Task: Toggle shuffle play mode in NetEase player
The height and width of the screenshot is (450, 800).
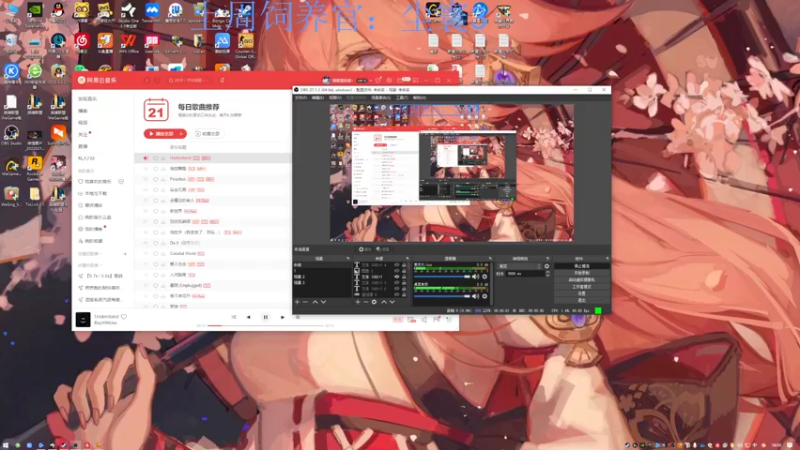Action: pos(234,317)
